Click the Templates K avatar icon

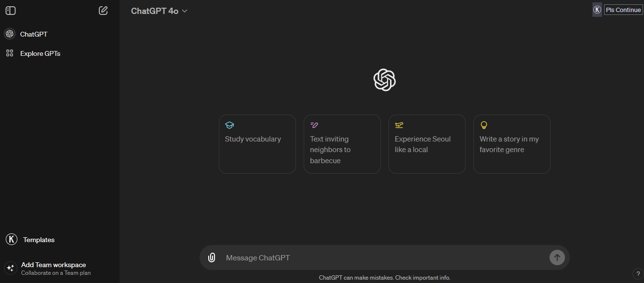click(x=12, y=239)
